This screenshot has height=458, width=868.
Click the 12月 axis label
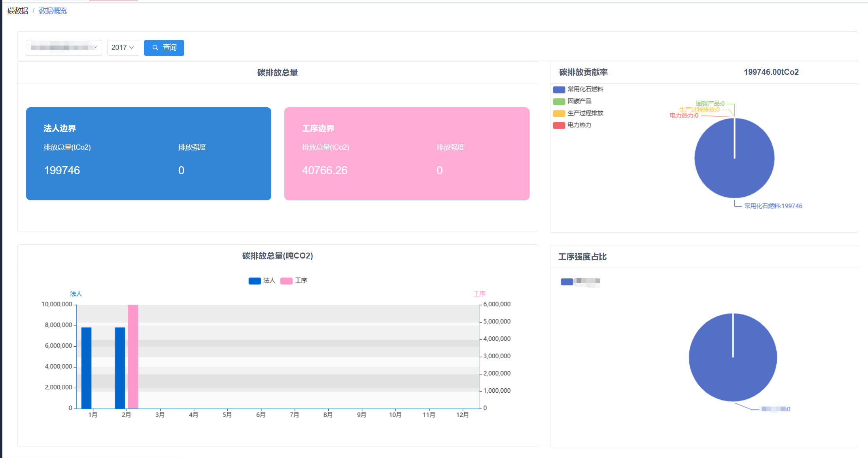(463, 415)
